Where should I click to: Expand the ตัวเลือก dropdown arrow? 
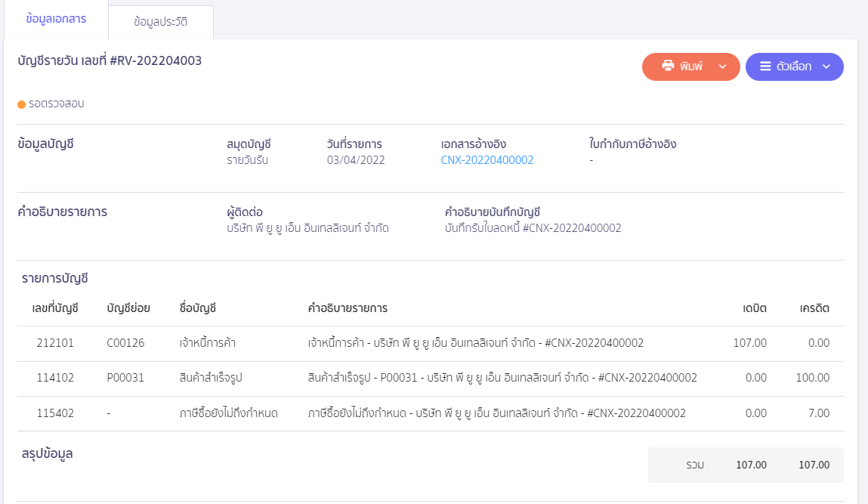coord(826,66)
